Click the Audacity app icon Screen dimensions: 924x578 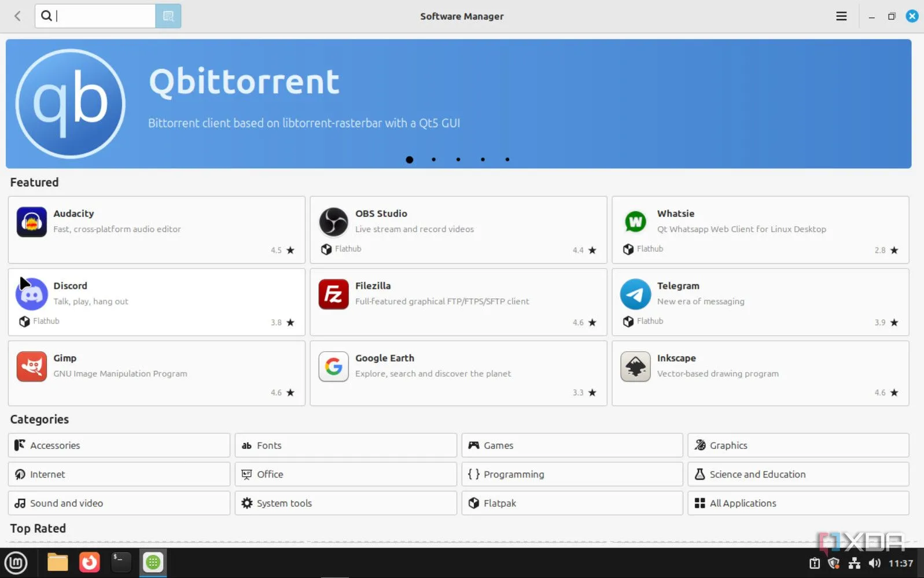[31, 222]
